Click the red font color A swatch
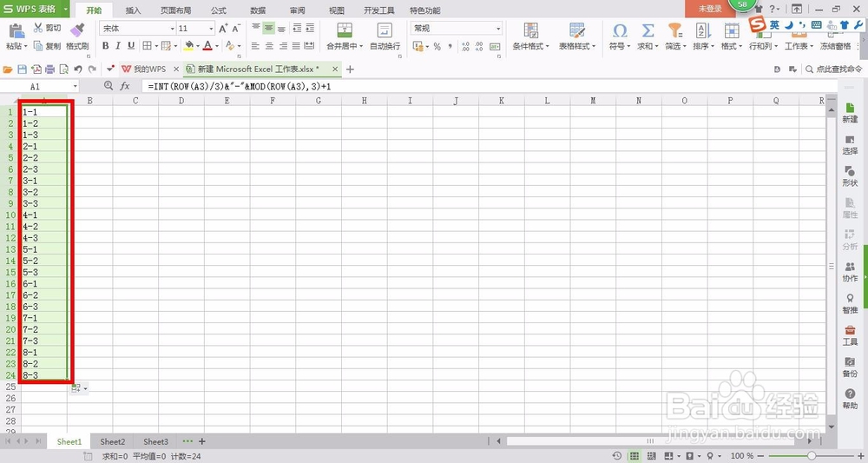This screenshot has width=868, height=463. point(207,46)
